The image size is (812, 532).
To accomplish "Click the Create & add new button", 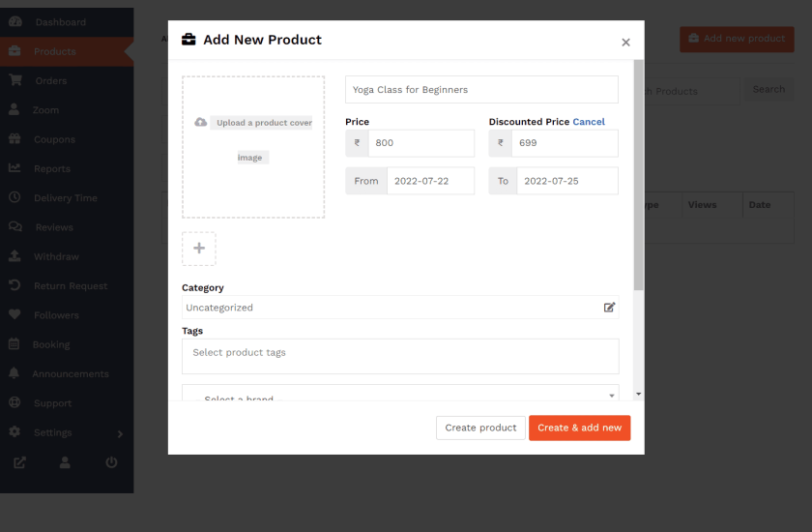I will [x=579, y=428].
